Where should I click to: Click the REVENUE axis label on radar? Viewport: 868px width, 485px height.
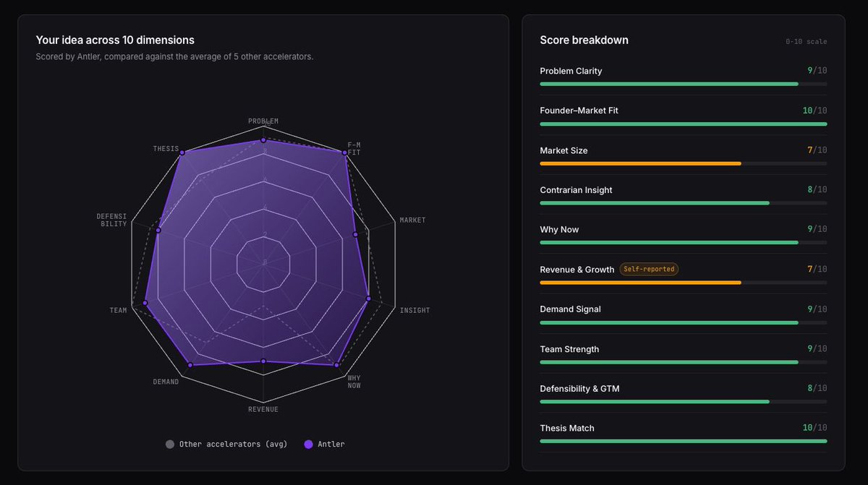tap(263, 410)
